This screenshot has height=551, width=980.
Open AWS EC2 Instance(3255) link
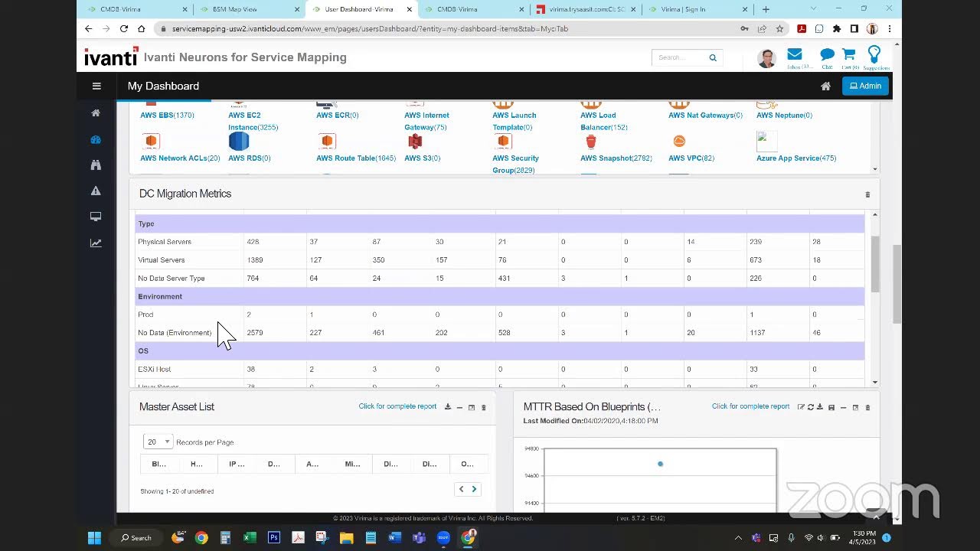pos(253,121)
